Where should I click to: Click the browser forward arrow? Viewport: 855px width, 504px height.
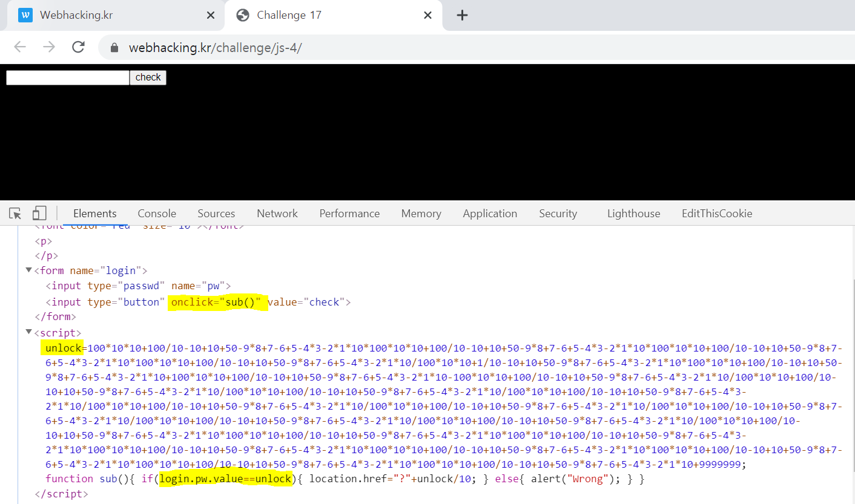(x=49, y=47)
